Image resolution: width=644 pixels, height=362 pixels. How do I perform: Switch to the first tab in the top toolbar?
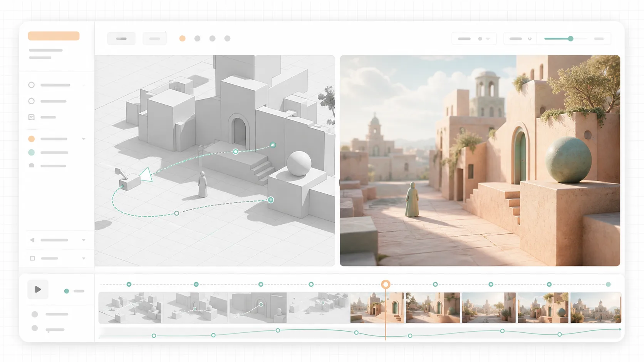pyautogui.click(x=121, y=38)
